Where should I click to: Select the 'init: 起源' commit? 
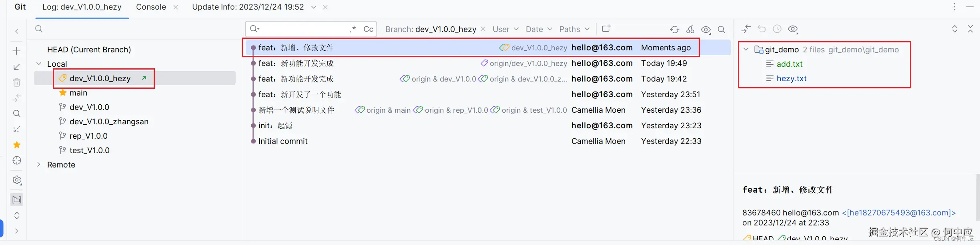488,125
